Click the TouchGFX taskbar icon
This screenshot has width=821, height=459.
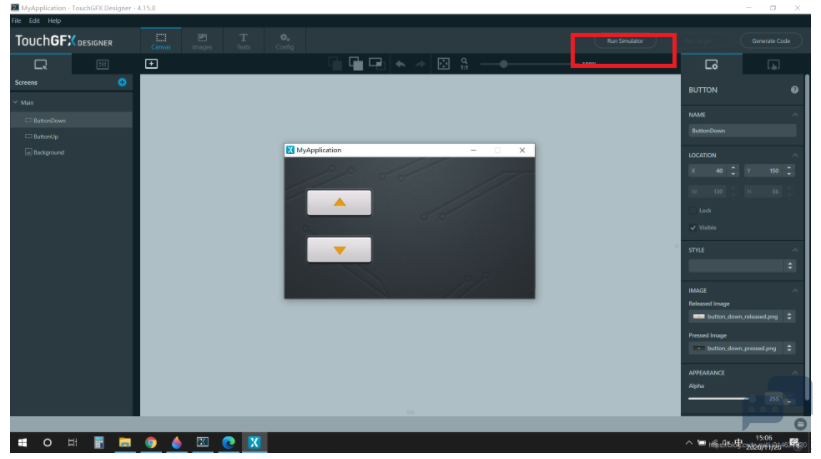tap(254, 443)
